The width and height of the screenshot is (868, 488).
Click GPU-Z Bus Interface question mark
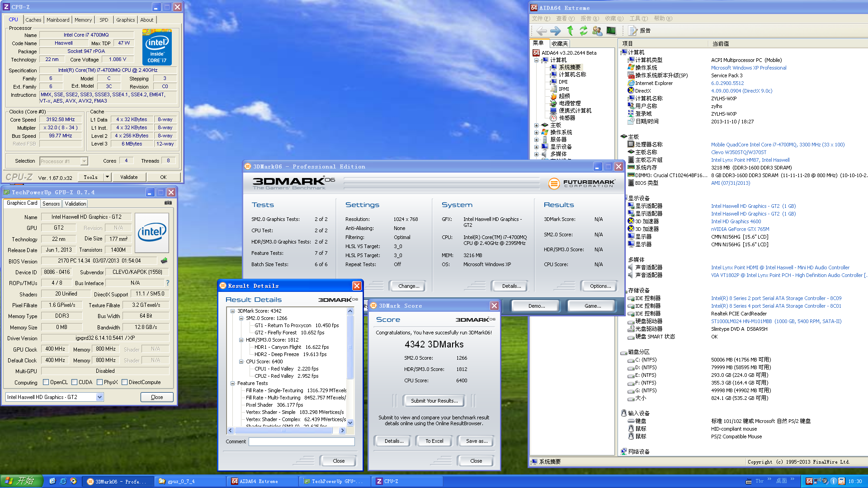point(168,283)
